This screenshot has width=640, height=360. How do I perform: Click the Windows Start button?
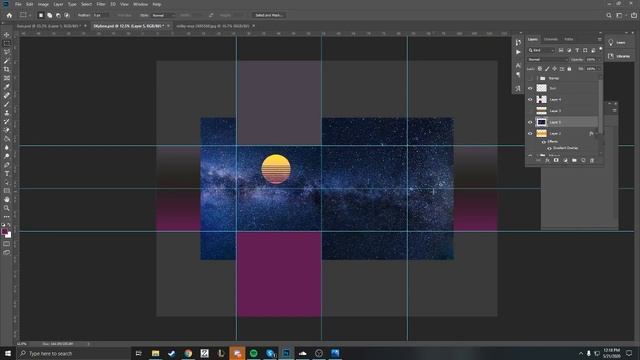coord(8,353)
